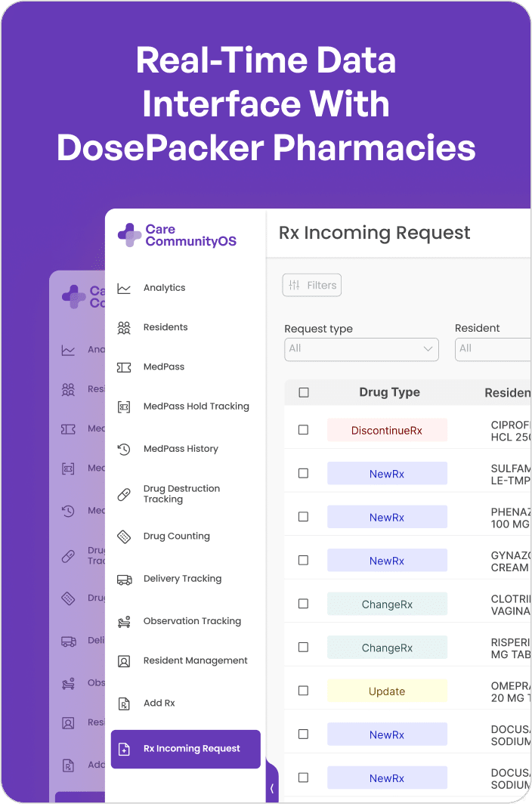Image resolution: width=532 pixels, height=804 pixels.
Task: Click the MedPass Hold Tracking icon
Action: point(124,407)
